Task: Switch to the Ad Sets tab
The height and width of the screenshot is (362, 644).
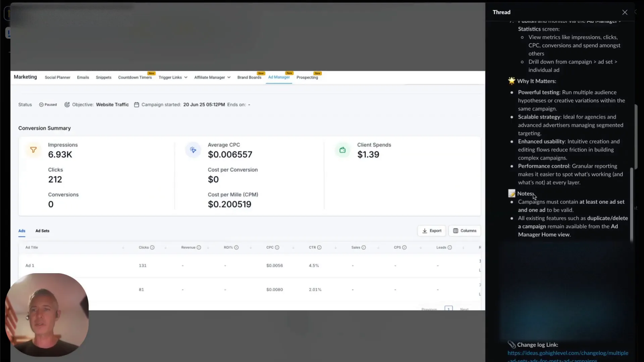Action: (42, 231)
